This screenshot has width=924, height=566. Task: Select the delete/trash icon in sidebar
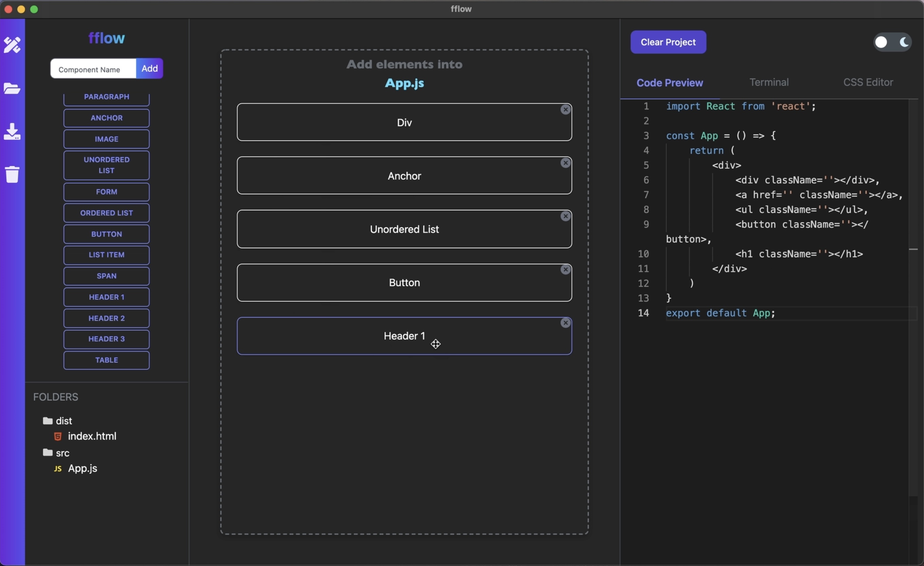pyautogui.click(x=13, y=174)
